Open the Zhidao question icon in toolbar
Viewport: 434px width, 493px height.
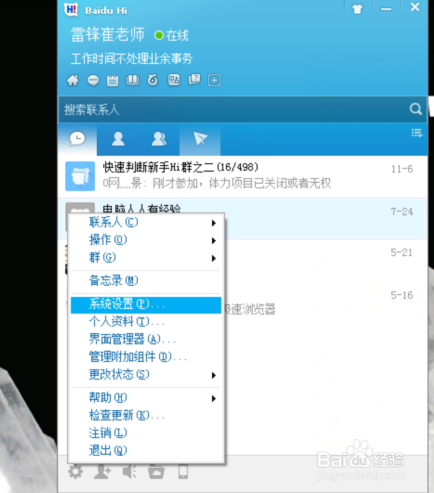click(194, 80)
